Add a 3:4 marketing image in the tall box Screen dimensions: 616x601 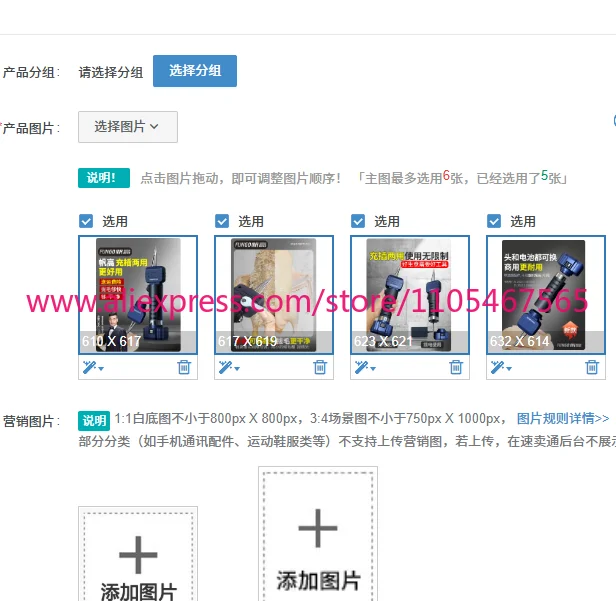[318, 533]
